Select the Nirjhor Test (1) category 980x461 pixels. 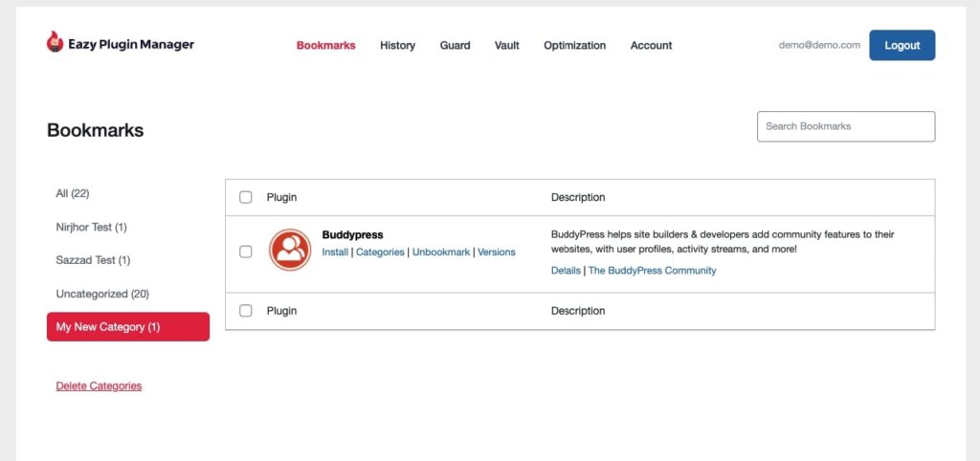click(91, 228)
